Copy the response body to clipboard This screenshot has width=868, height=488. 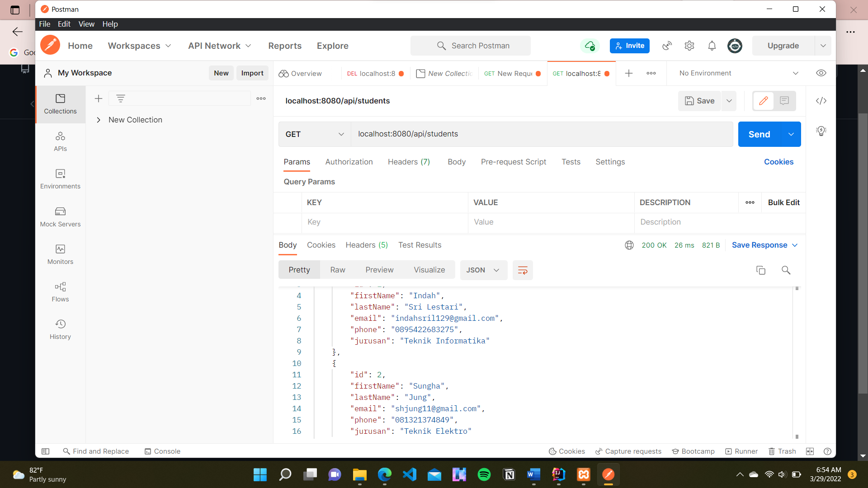(761, 270)
